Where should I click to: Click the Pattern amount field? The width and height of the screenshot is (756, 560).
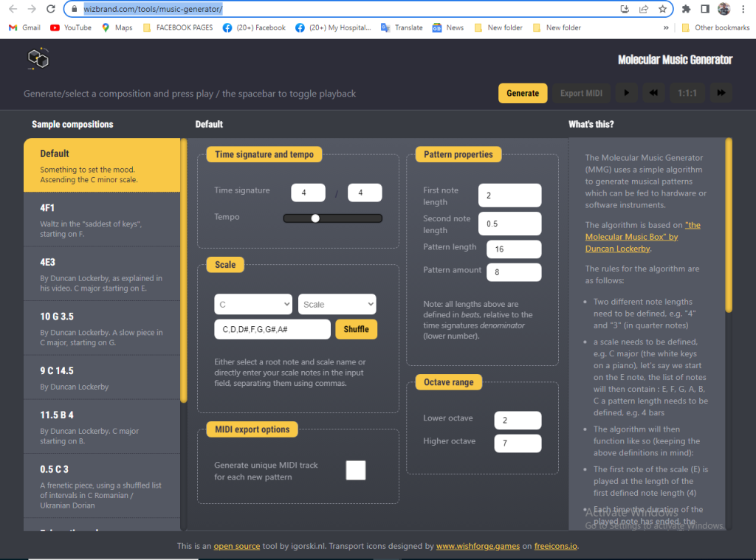tap(514, 272)
